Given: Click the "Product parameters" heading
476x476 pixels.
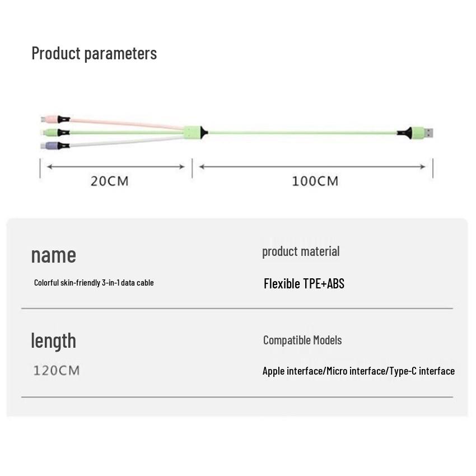Looking at the screenshot, I should 94,53.
